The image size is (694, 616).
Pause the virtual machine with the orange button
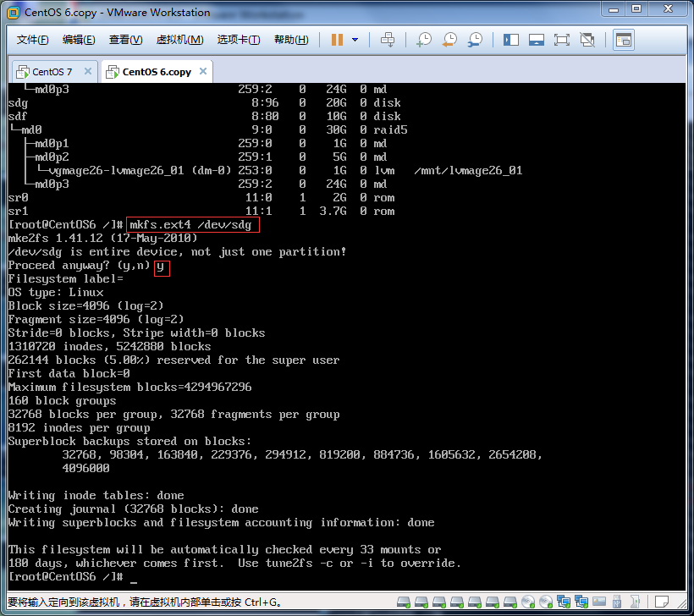(337, 40)
